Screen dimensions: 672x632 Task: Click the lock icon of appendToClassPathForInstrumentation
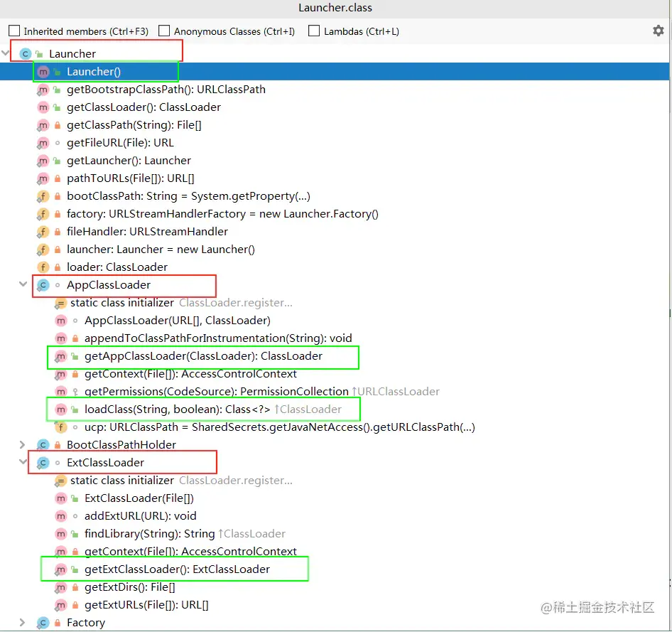click(75, 338)
